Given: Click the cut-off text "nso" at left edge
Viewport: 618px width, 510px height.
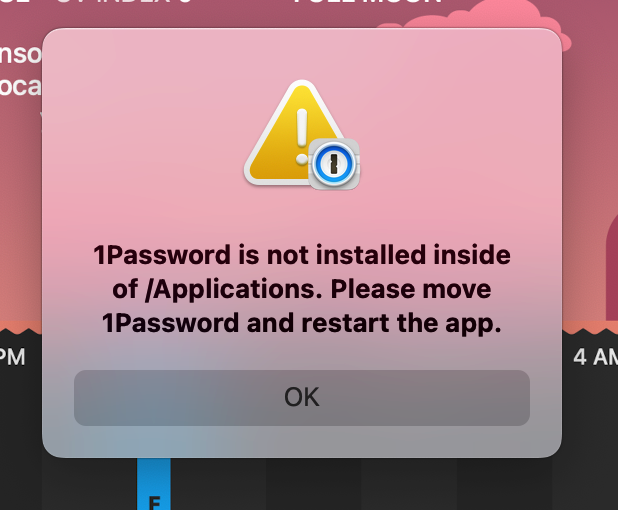Looking at the screenshot, I should [x=20, y=54].
